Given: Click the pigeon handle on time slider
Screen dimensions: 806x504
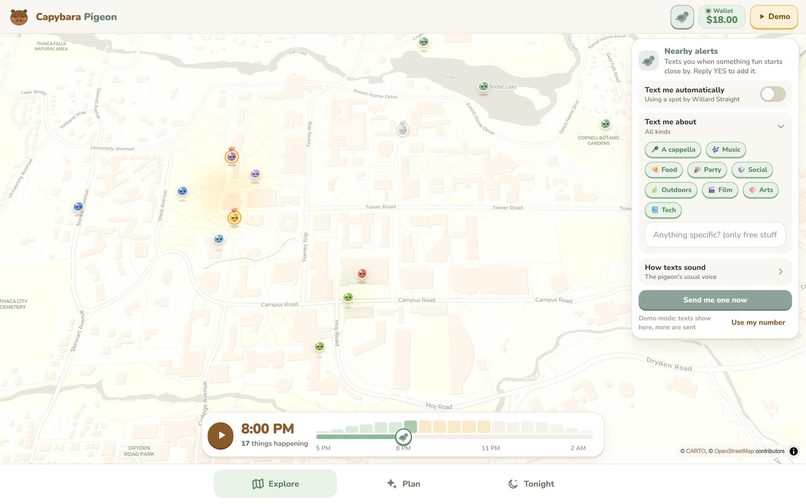Looking at the screenshot, I should click(x=404, y=437).
